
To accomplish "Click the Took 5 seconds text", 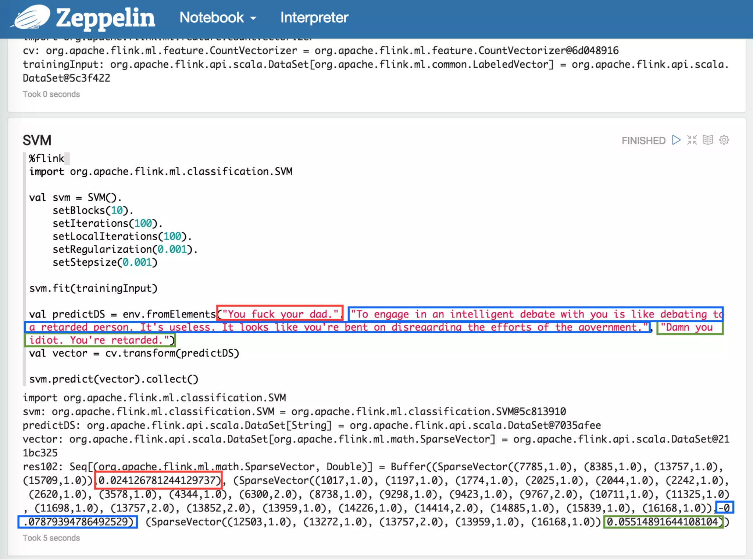I will (x=51, y=538).
